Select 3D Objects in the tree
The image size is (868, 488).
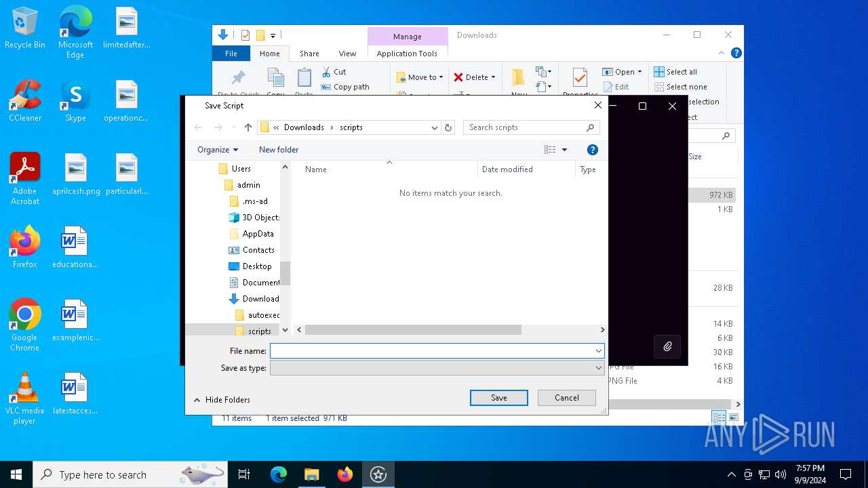(254, 218)
